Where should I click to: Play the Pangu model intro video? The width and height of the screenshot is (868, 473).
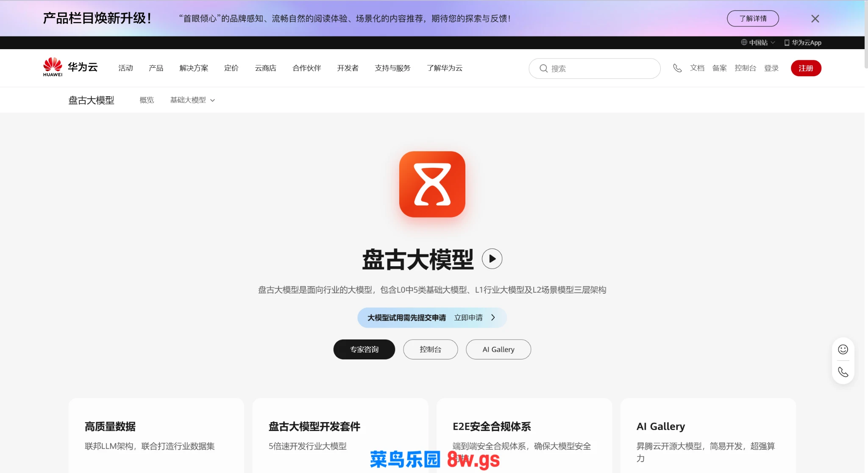coord(492,259)
